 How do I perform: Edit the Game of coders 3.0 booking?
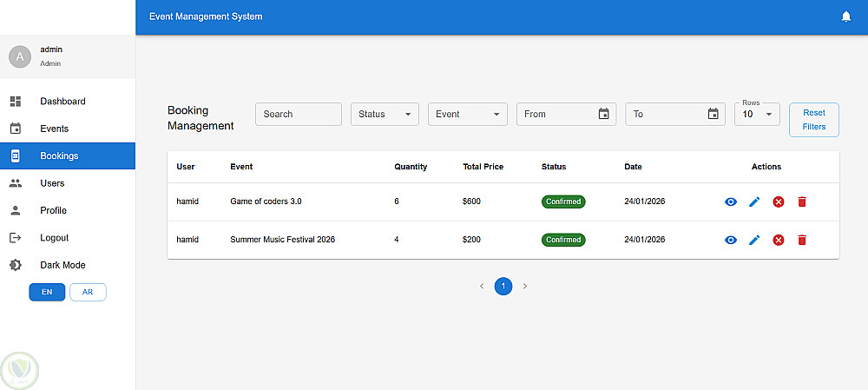point(754,202)
